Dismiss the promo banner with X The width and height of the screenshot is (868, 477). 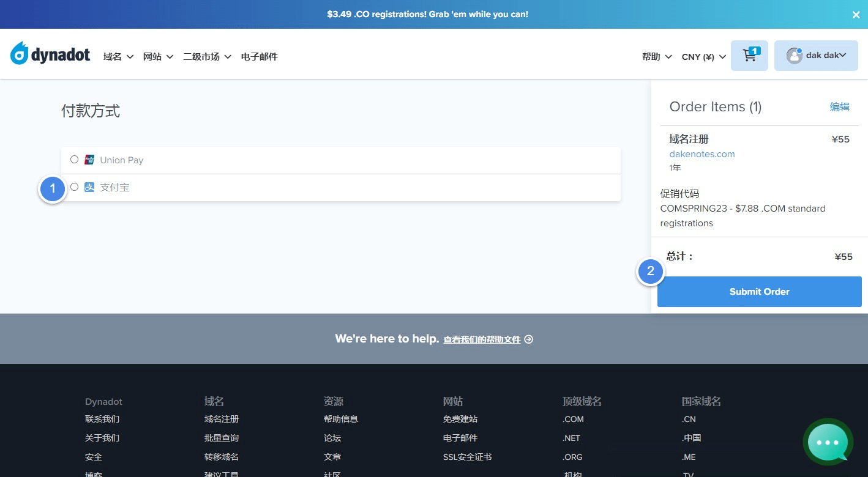pos(856,15)
